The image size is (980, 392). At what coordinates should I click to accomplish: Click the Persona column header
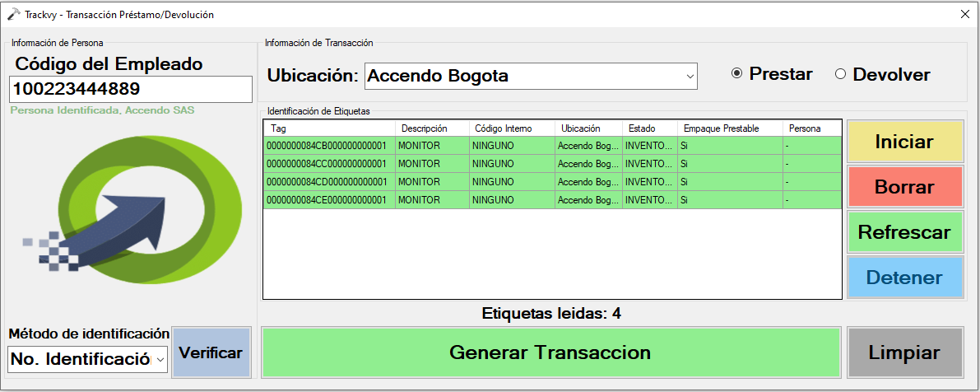[812, 128]
